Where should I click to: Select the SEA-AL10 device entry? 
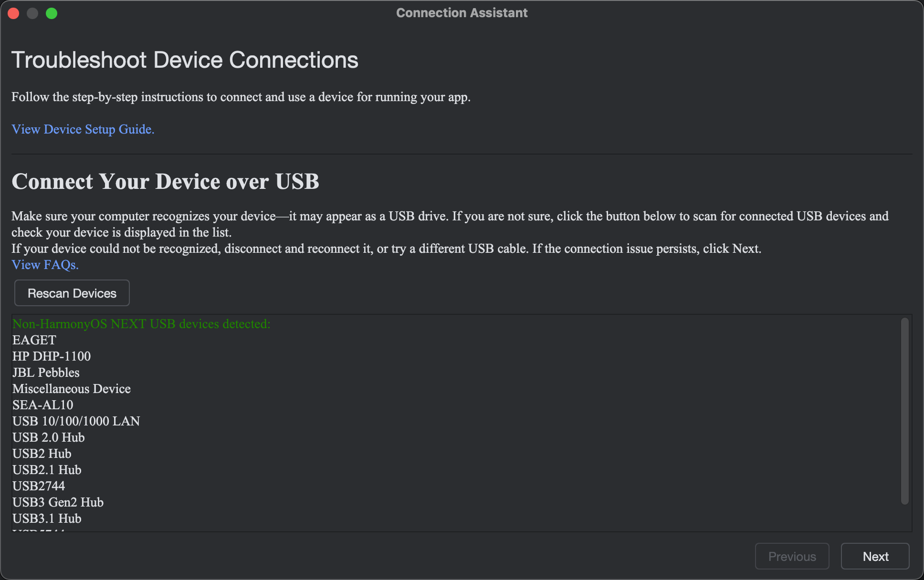pyautogui.click(x=43, y=405)
